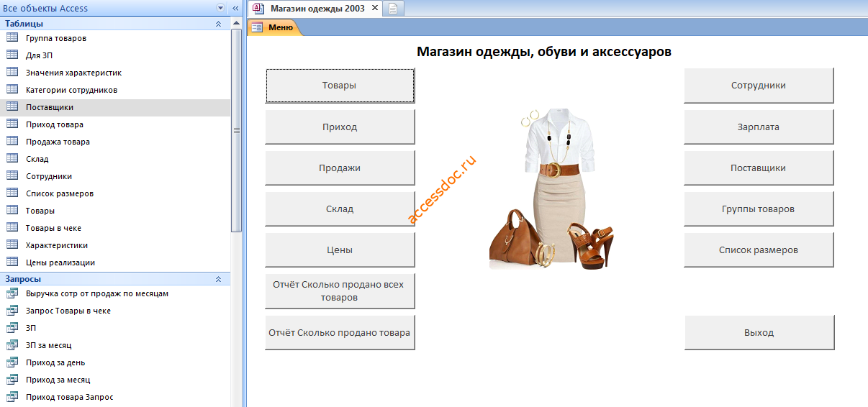Click the table icon beside Поставщики in navigation pane

[12, 106]
